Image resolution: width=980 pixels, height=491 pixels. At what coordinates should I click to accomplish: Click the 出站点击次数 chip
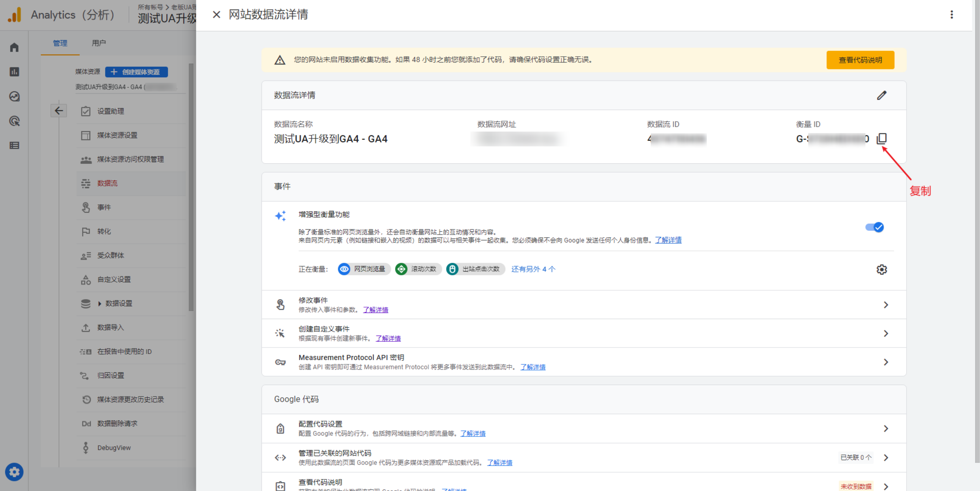pos(475,269)
